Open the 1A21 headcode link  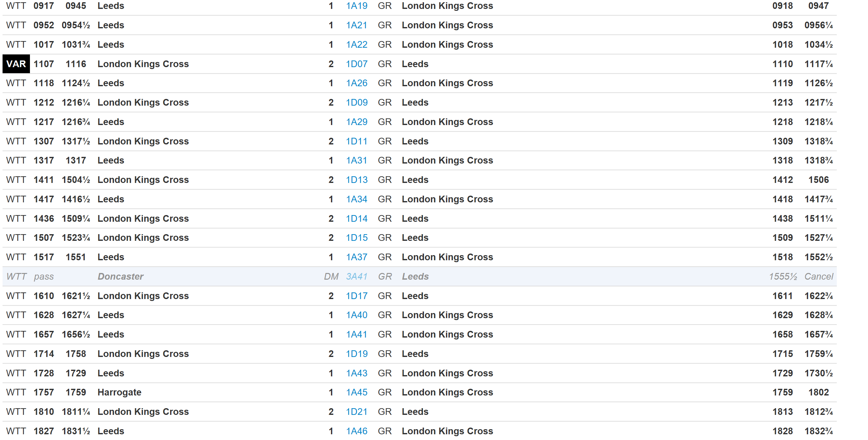tap(356, 25)
